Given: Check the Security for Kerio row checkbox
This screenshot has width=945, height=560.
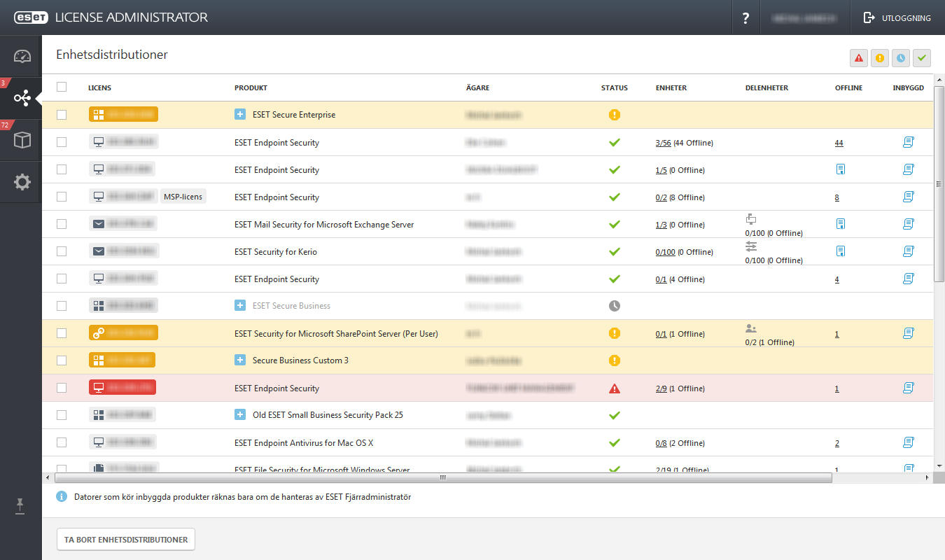Looking at the screenshot, I should click(62, 251).
